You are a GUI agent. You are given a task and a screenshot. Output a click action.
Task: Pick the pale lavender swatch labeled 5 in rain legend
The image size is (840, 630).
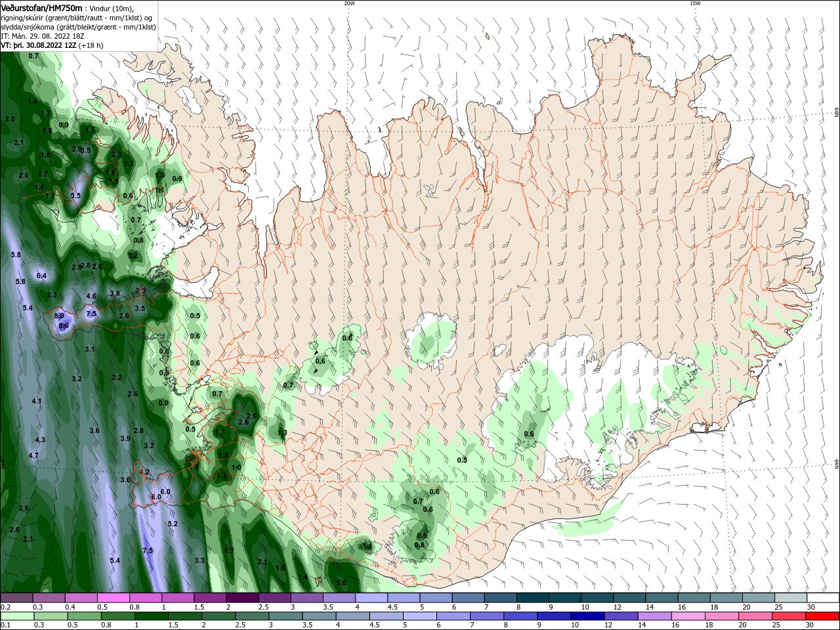click(x=419, y=616)
